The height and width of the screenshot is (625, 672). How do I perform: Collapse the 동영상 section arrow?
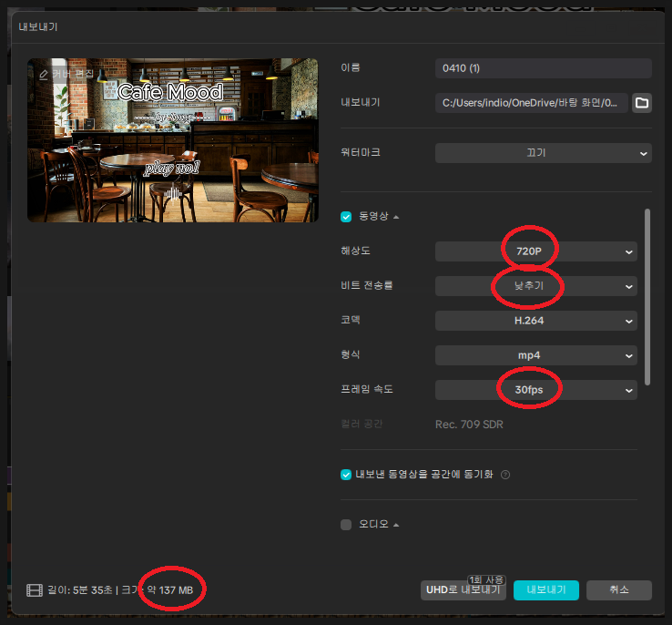tap(396, 217)
